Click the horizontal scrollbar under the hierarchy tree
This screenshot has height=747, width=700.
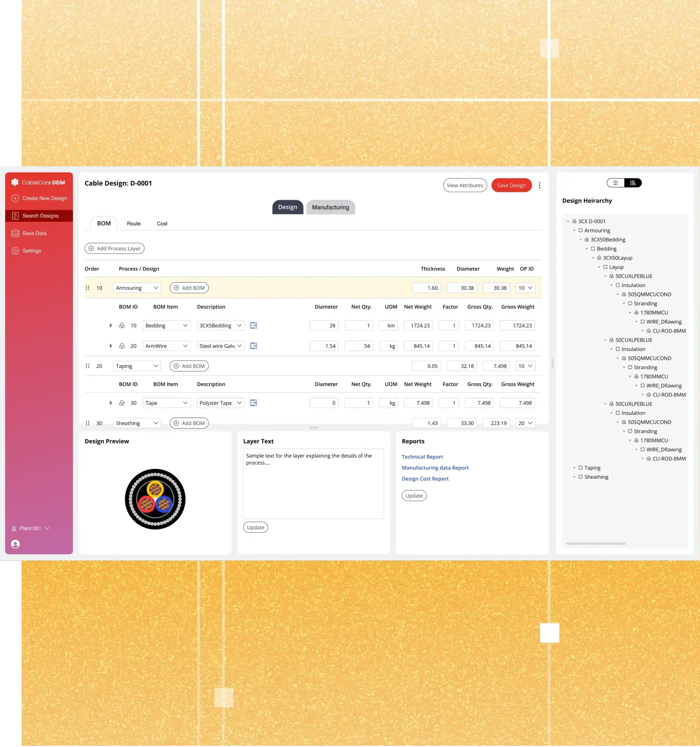pyautogui.click(x=596, y=543)
